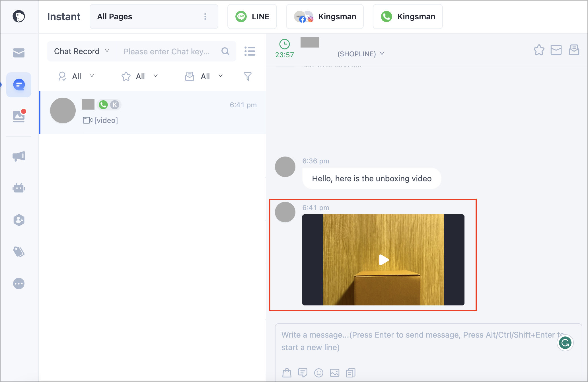This screenshot has height=382, width=588.
Task: Expand the star All filter dropdown
Action: click(140, 76)
